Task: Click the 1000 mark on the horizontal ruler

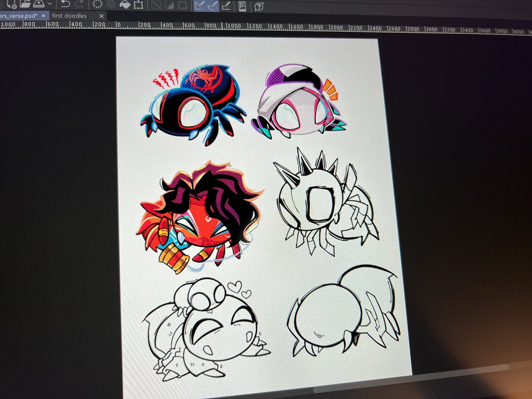Action: 234,26
